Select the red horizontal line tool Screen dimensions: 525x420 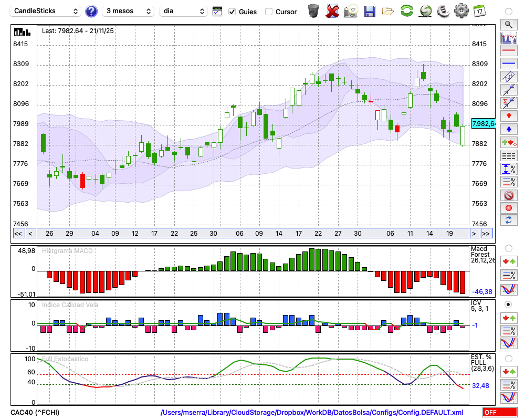pos(508,51)
